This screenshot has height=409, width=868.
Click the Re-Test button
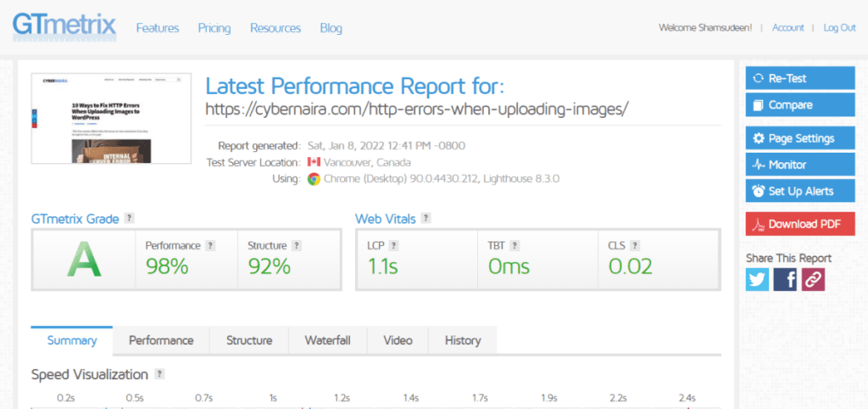[x=800, y=78]
